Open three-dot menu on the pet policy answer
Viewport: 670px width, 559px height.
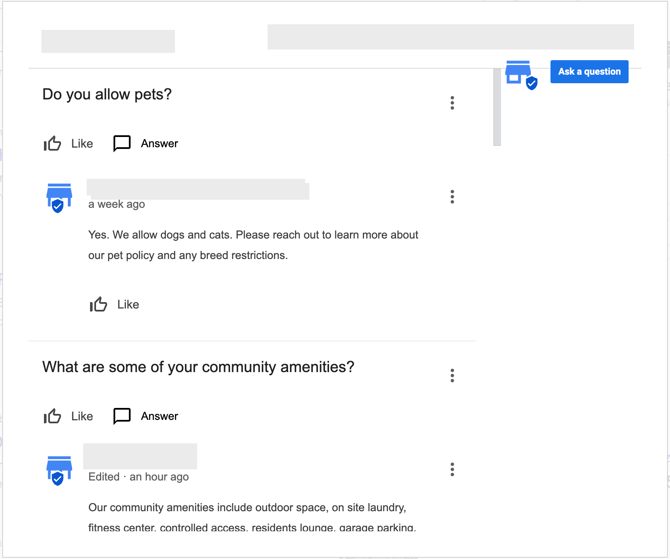tap(452, 197)
